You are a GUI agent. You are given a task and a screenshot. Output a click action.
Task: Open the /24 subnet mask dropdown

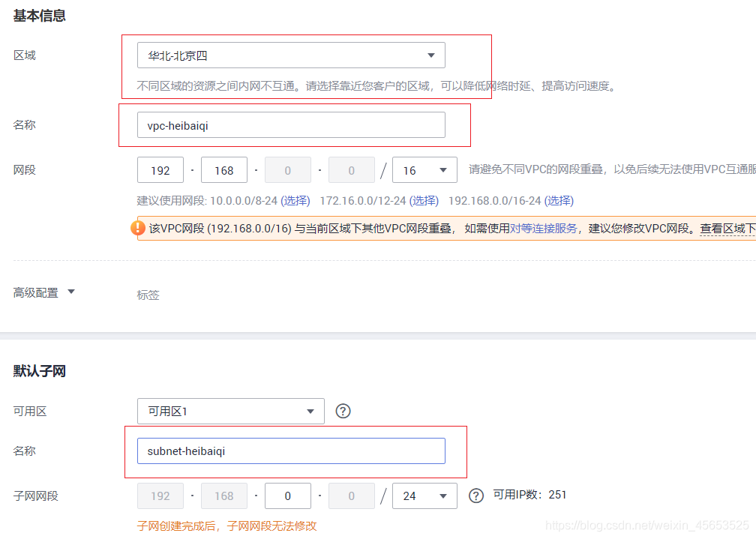(x=424, y=496)
